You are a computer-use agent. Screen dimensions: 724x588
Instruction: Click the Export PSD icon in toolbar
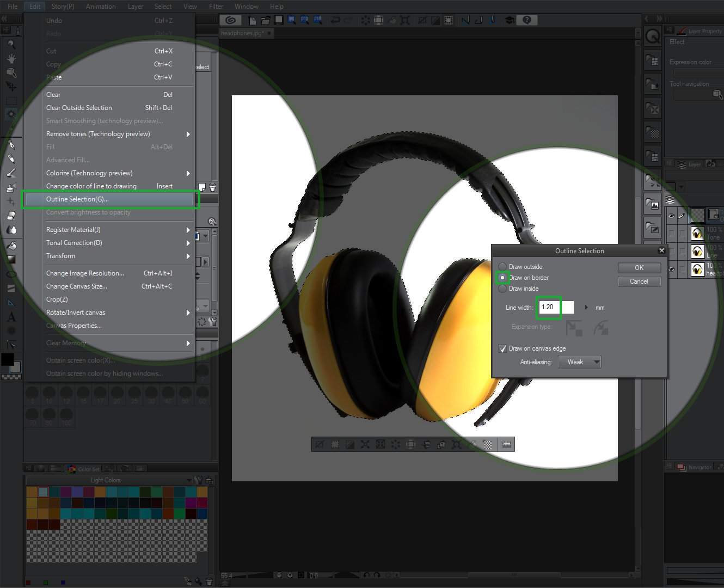point(317,20)
